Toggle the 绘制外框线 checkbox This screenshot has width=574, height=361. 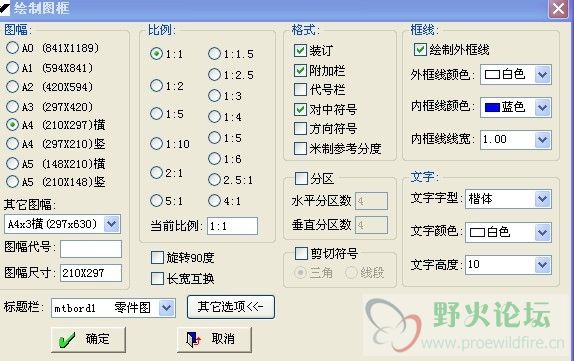pyautogui.click(x=420, y=49)
